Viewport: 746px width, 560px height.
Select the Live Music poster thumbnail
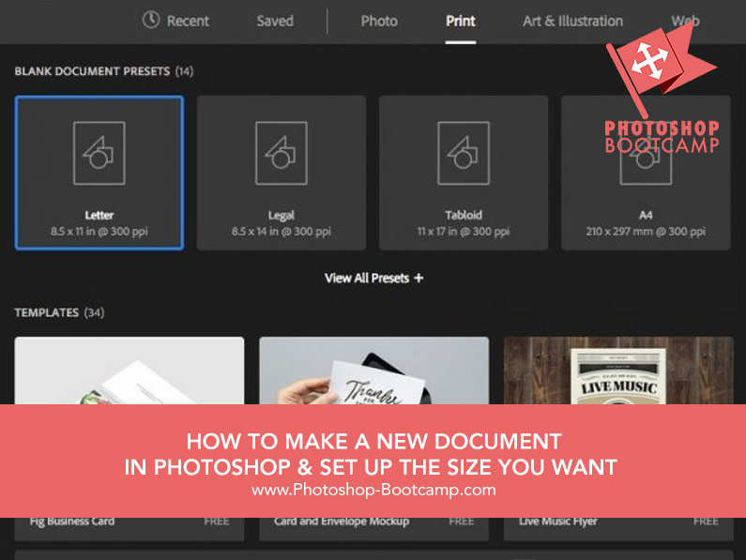618,371
